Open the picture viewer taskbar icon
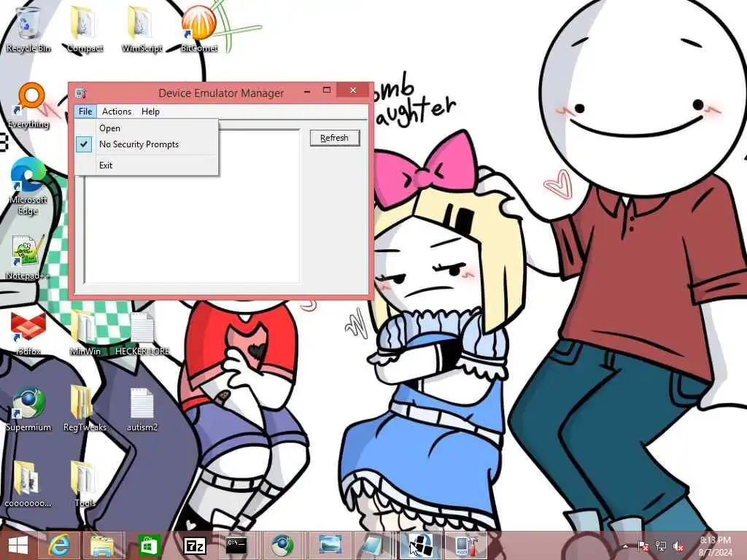747x560 pixels. [x=330, y=545]
